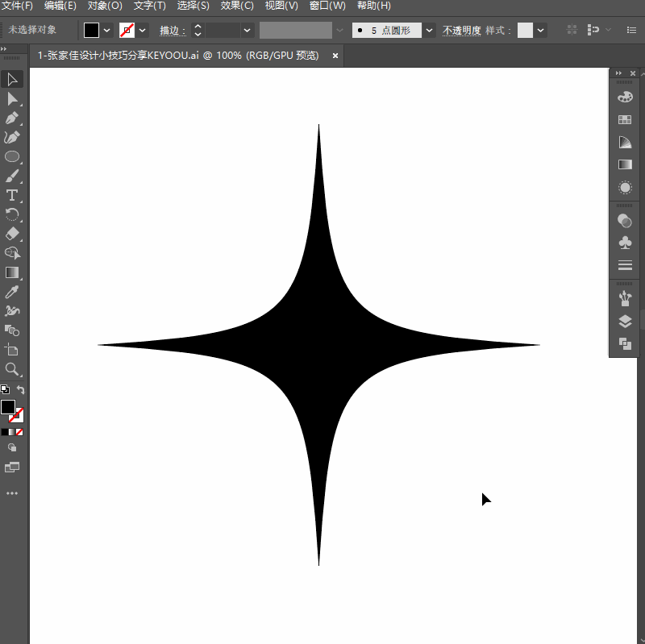Select the Rotate tool
This screenshot has height=644, width=645.
pos(12,214)
